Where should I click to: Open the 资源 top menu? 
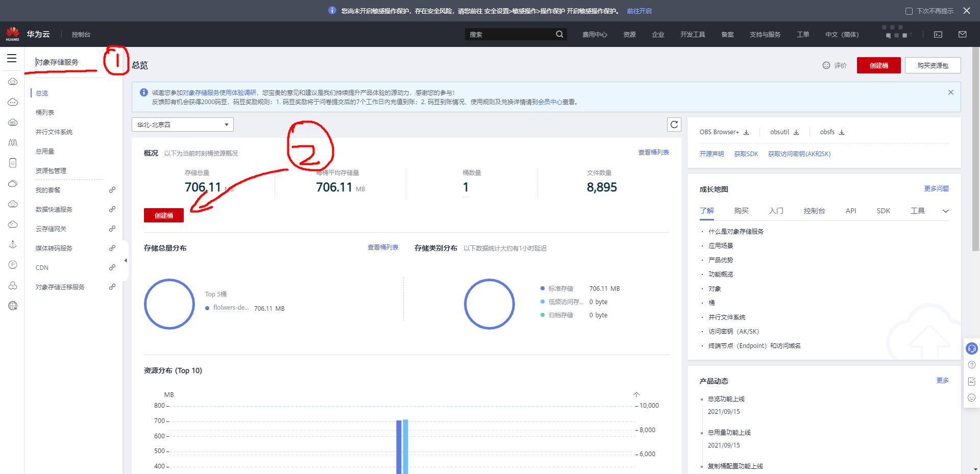click(629, 35)
